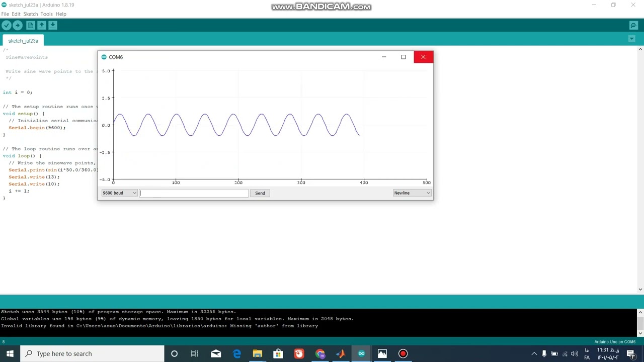Minimize the COM6 serial plotter window

coord(384,57)
